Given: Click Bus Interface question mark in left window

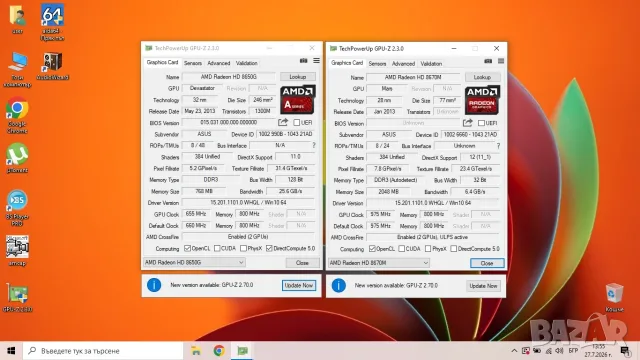Looking at the screenshot, I should coord(313,145).
